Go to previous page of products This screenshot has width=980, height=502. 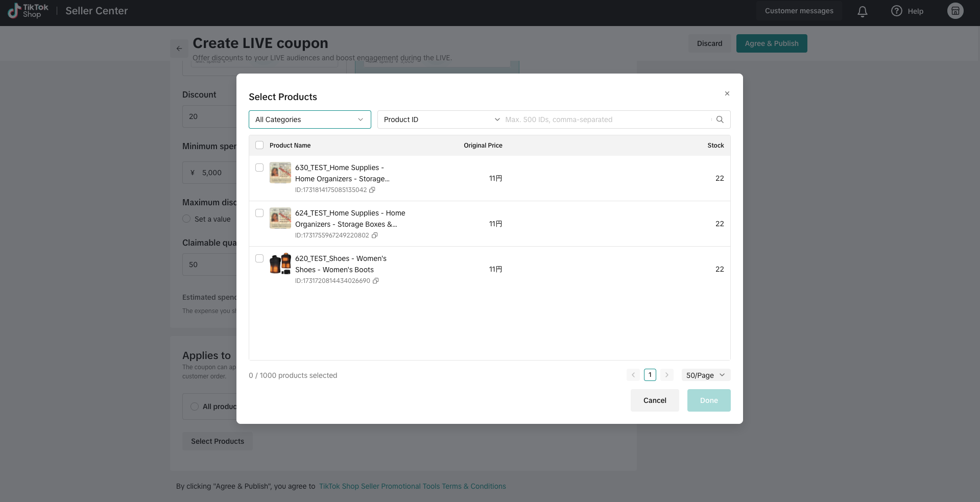coord(633,375)
